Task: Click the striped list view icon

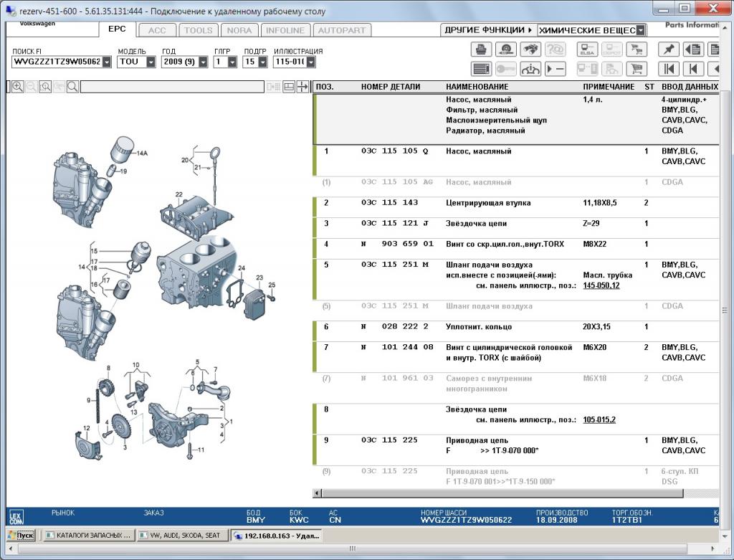Action: pos(481,69)
